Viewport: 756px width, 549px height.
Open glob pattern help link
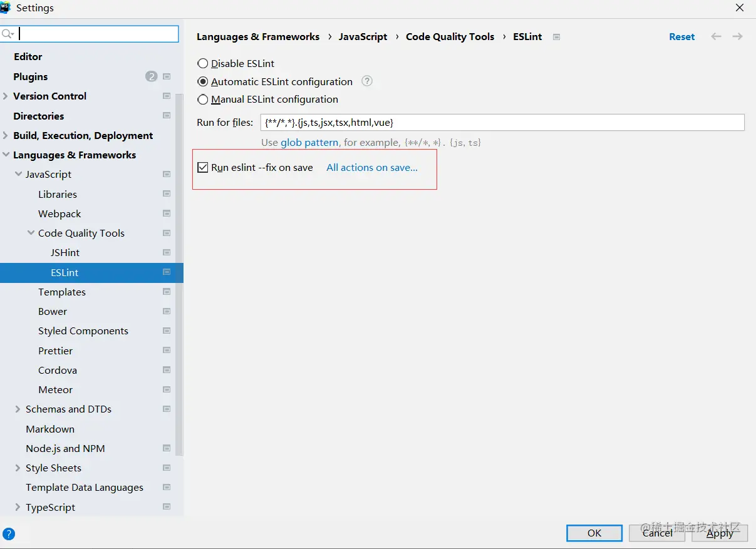[309, 142]
